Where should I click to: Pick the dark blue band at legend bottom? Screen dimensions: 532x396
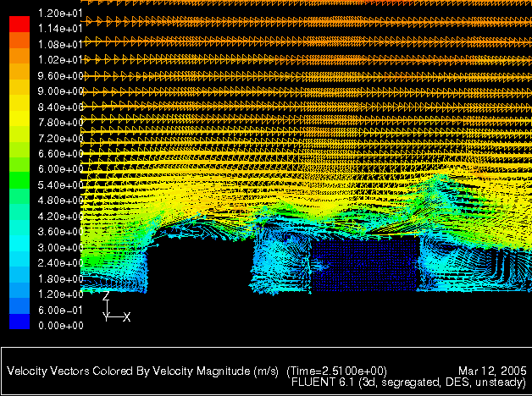19,322
